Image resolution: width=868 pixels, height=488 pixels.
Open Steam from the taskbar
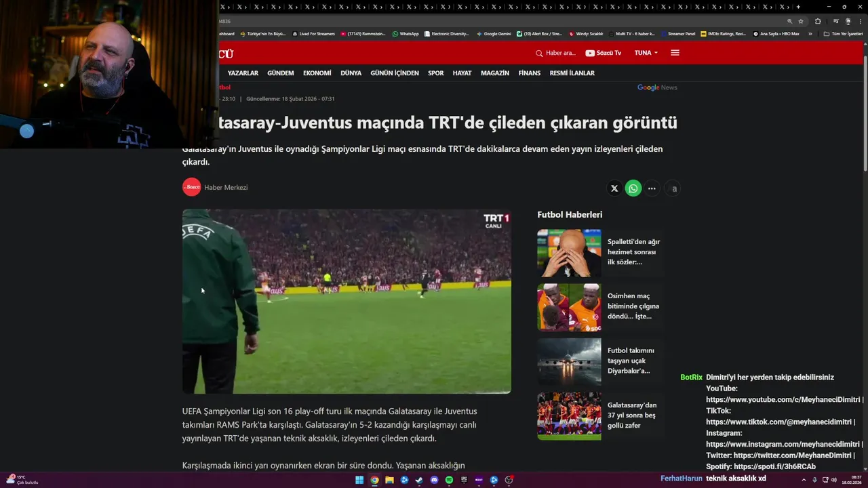[x=419, y=480]
